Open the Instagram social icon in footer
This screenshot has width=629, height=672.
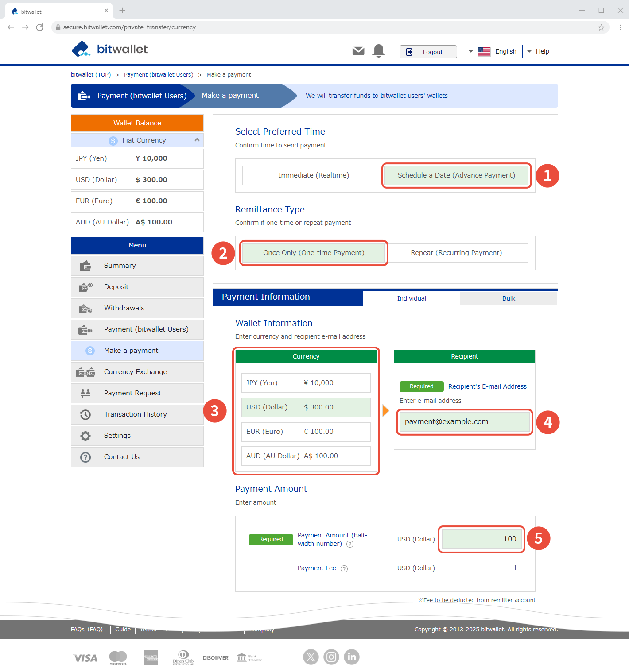click(331, 657)
